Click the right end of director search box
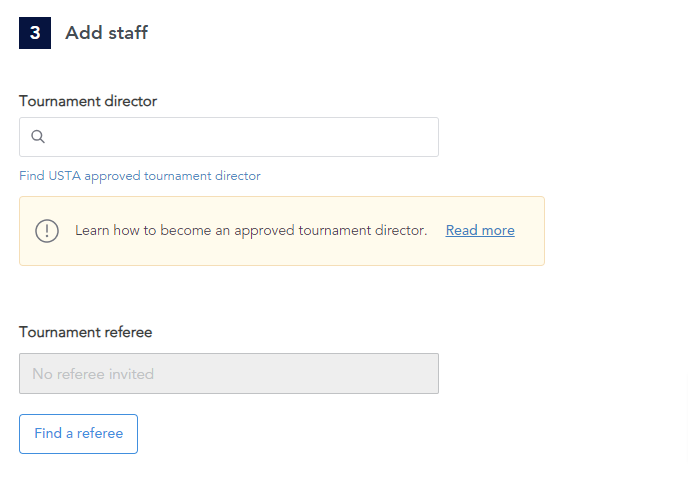This screenshot has height=481, width=688. point(420,137)
